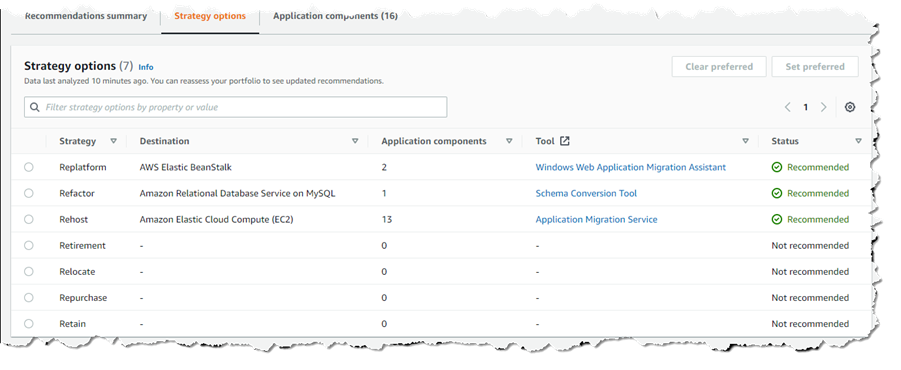
Task: Select the Rehost strategy radio button
Action: point(29,219)
